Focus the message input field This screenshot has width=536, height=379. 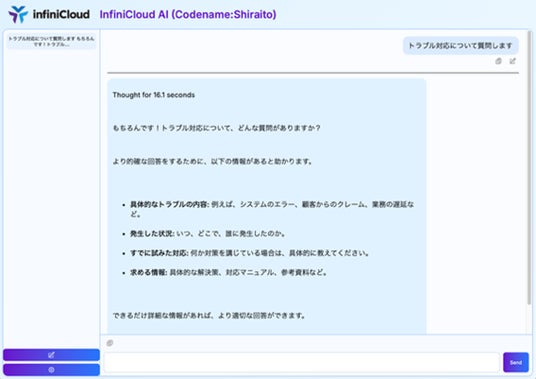coord(302,362)
